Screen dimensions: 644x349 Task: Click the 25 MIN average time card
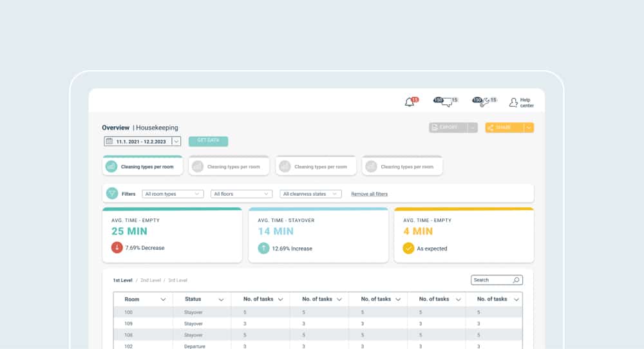[x=172, y=235]
